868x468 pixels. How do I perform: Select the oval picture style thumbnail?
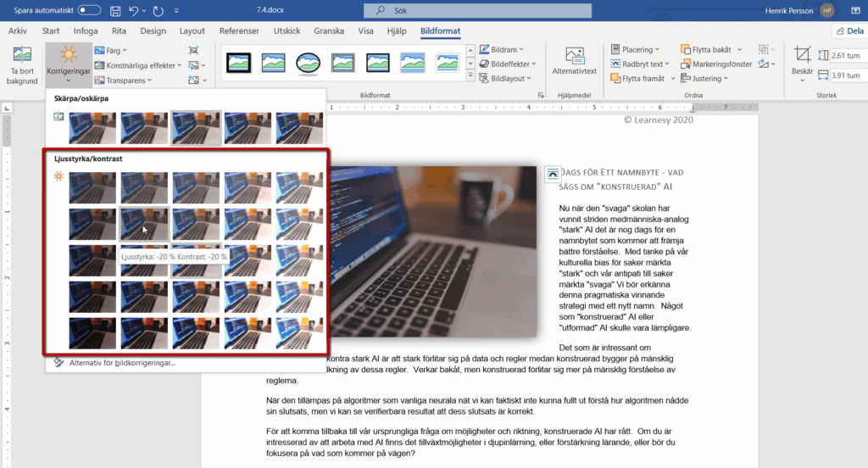pos(308,63)
